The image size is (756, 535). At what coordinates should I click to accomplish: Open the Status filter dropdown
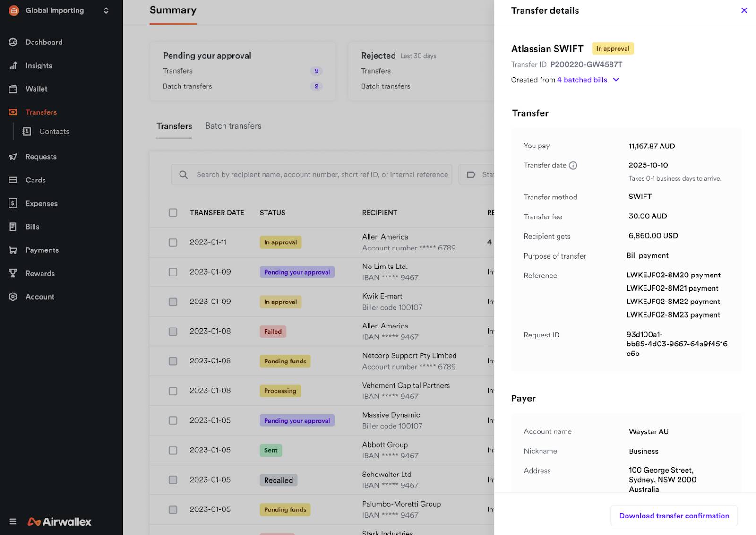477,175
